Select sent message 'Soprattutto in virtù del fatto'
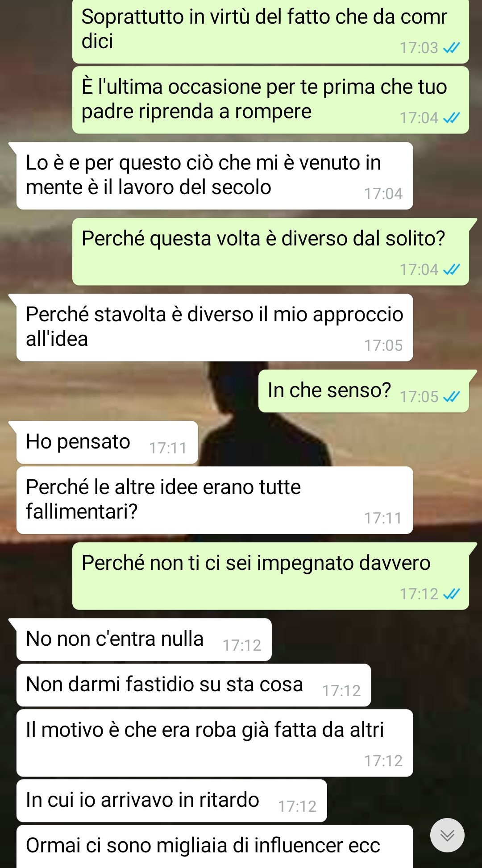Viewport: 482px width, 868px height. (x=270, y=31)
